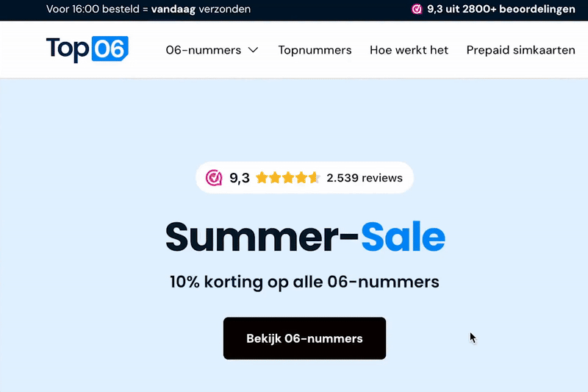This screenshot has height=392, width=588.
Task: Expand the chevron next to 06-nummers
Action: 254,50
